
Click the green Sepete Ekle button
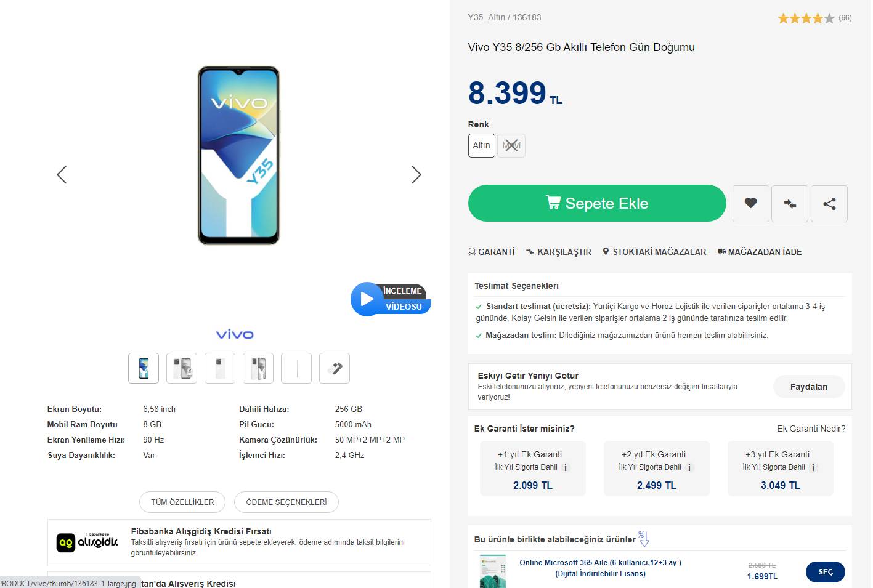tap(597, 203)
